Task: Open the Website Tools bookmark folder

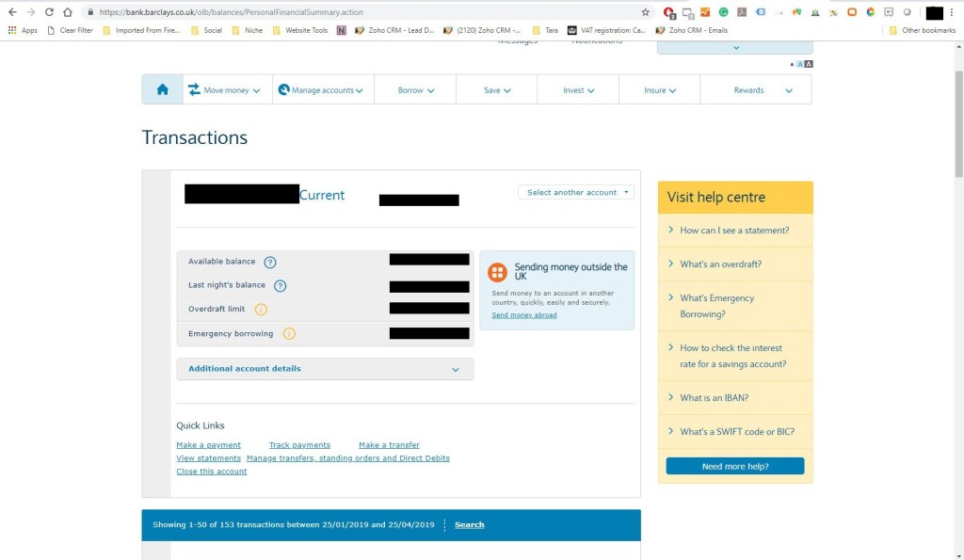Action: click(x=300, y=30)
